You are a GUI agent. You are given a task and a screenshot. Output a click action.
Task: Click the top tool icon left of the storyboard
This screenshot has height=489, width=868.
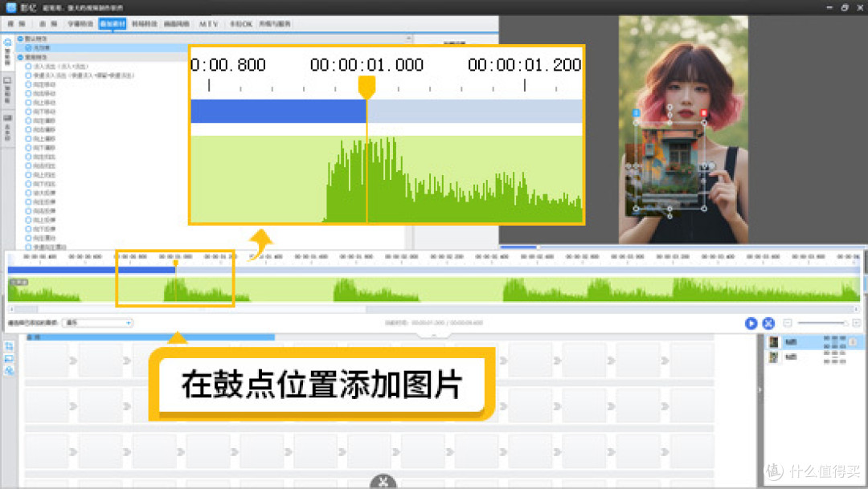coord(10,346)
